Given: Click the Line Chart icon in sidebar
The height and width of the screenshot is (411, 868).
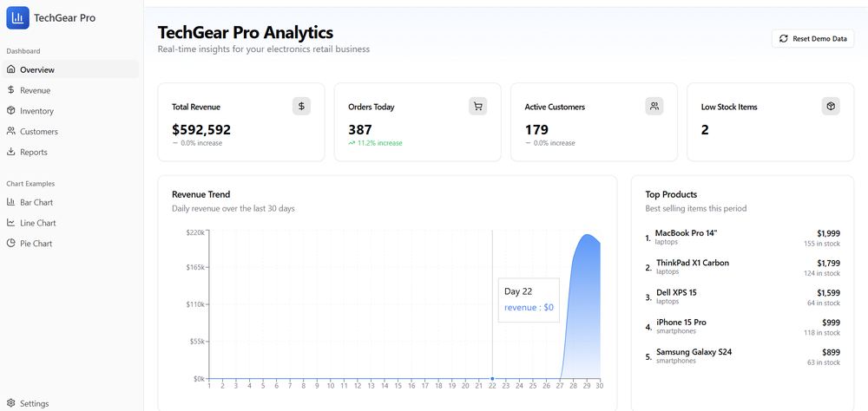Looking at the screenshot, I should click(x=10, y=222).
